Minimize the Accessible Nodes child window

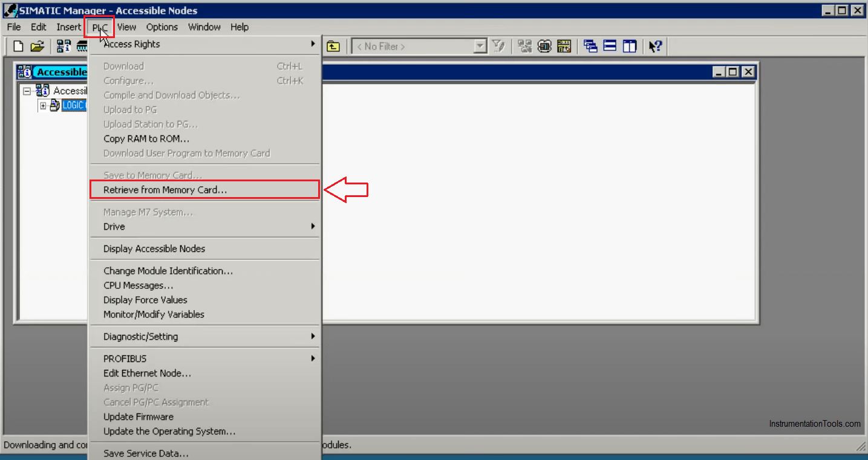coord(719,72)
